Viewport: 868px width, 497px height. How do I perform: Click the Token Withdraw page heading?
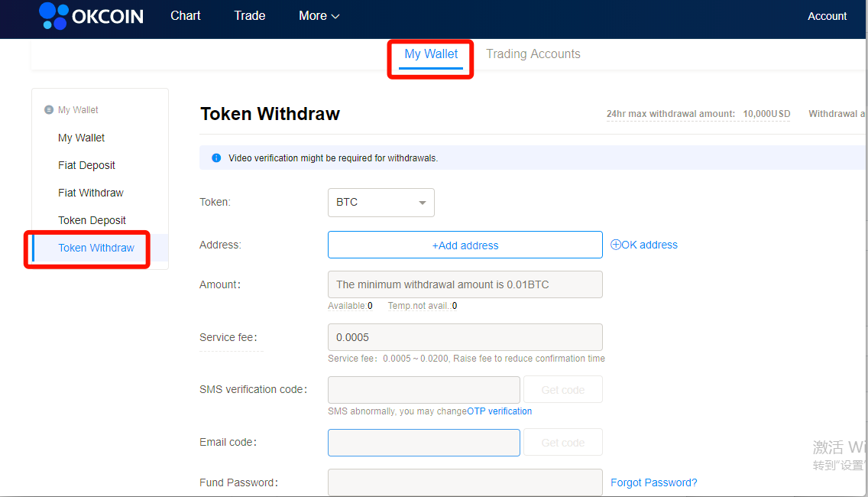[270, 114]
